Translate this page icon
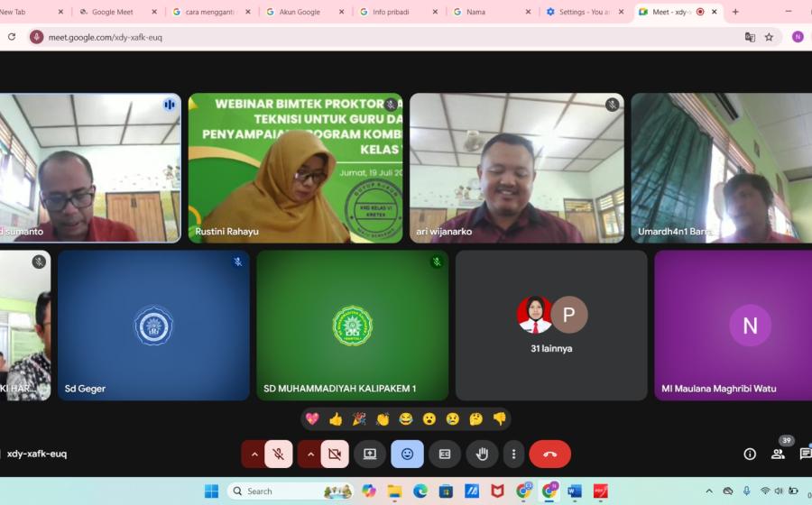 click(x=750, y=37)
